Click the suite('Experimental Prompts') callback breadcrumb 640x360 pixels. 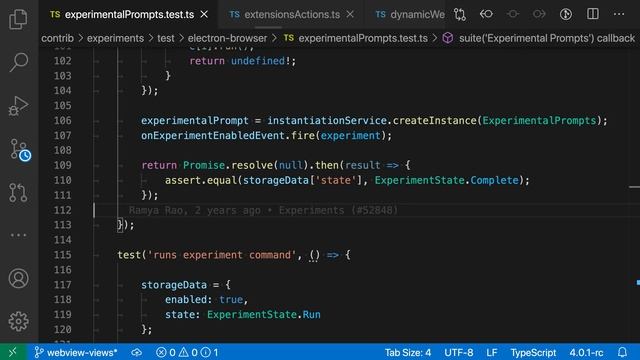click(x=539, y=38)
